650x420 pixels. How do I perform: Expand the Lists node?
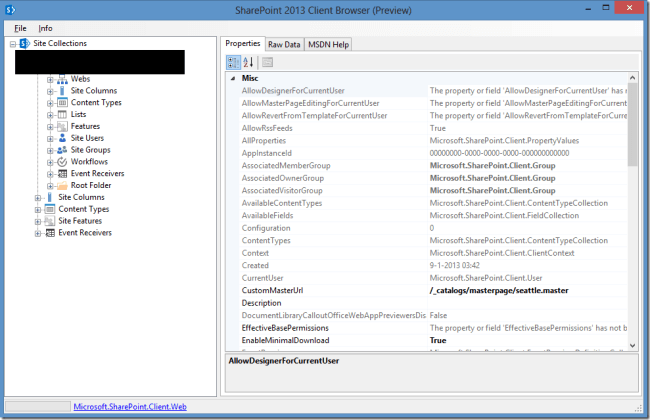[x=50, y=115]
